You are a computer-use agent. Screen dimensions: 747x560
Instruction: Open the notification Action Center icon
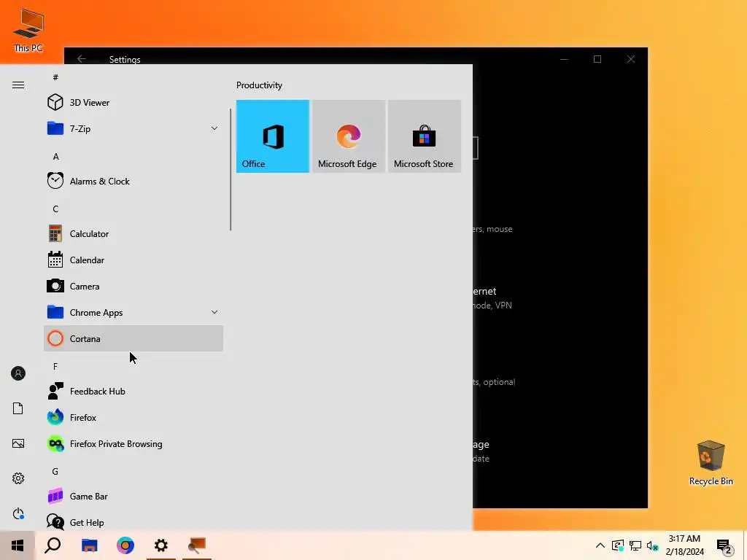724,546
